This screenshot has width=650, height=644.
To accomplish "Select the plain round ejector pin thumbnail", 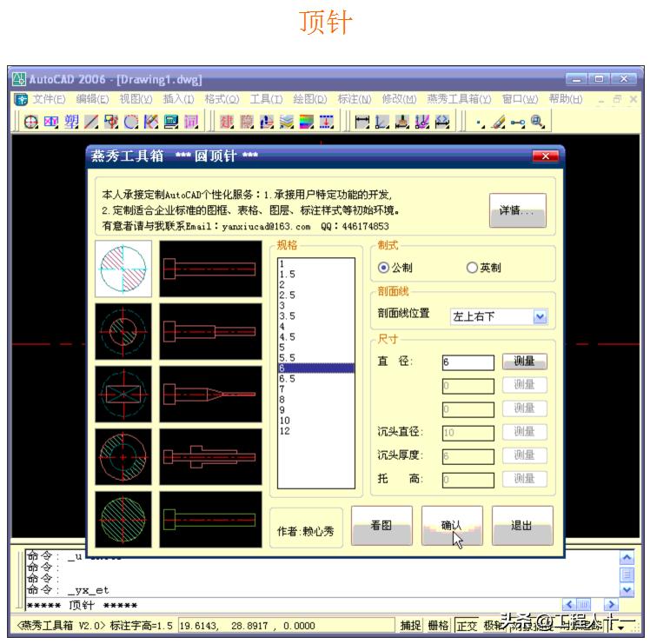I will [210, 269].
